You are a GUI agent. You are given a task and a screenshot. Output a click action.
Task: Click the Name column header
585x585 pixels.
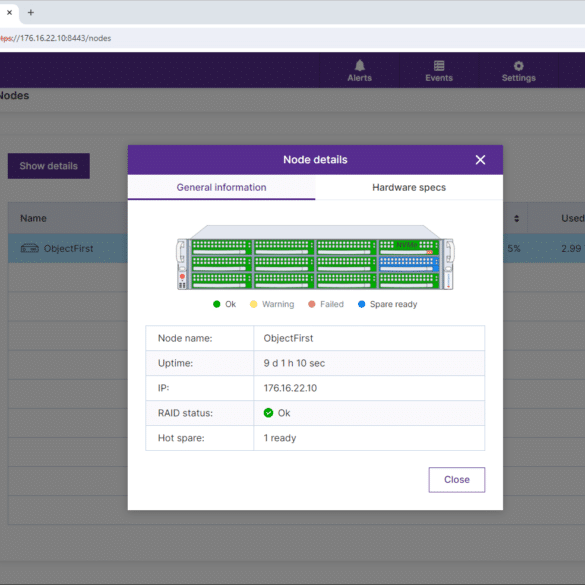pos(33,218)
